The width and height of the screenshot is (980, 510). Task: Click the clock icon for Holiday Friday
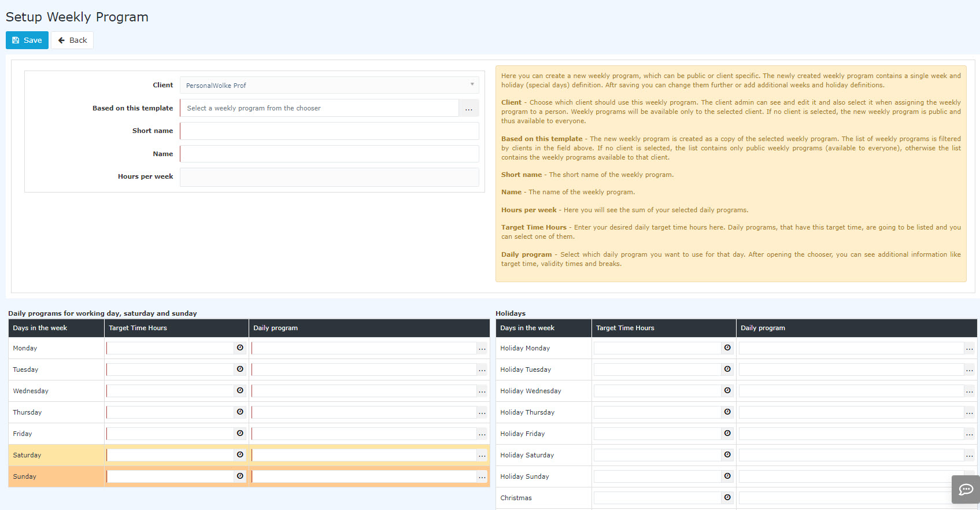(x=727, y=433)
